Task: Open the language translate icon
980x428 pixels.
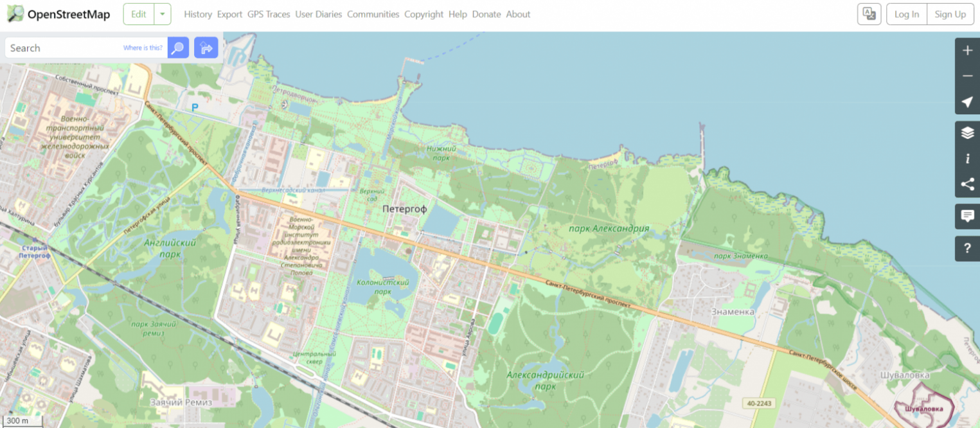Action: pyautogui.click(x=869, y=14)
